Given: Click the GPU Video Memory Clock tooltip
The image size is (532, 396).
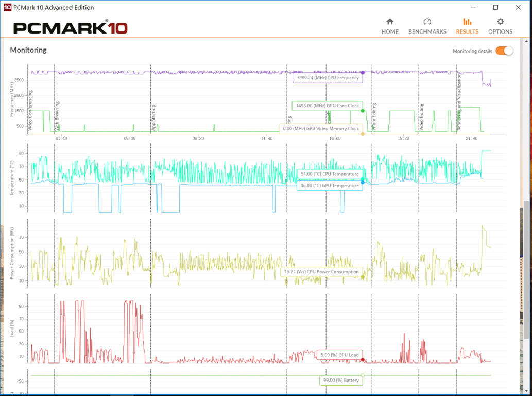Looking at the screenshot, I should pyautogui.click(x=321, y=129).
